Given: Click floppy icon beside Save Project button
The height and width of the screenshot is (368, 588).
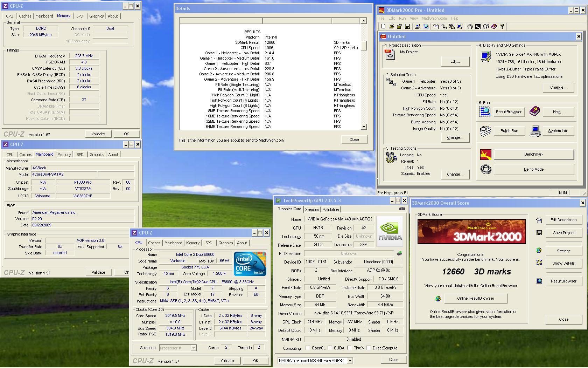Looking at the screenshot, I should pyautogui.click(x=539, y=233).
